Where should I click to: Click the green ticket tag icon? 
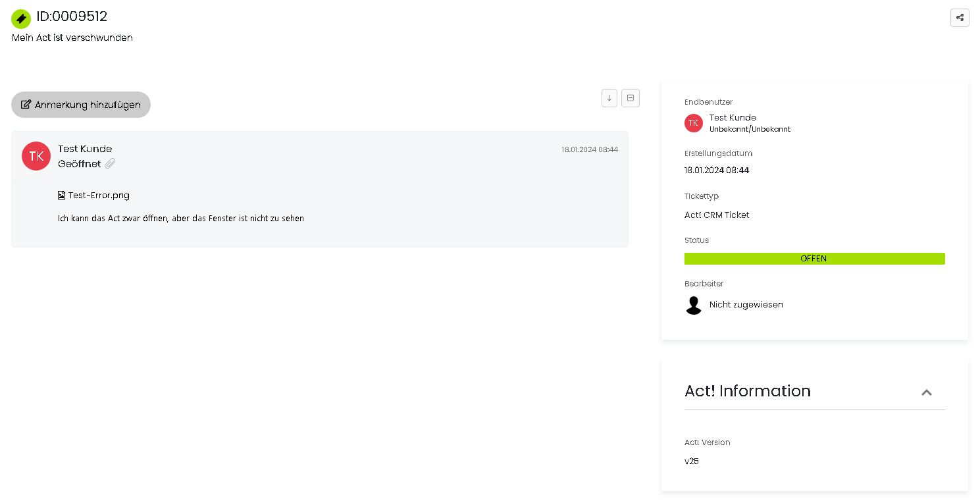pyautogui.click(x=21, y=18)
